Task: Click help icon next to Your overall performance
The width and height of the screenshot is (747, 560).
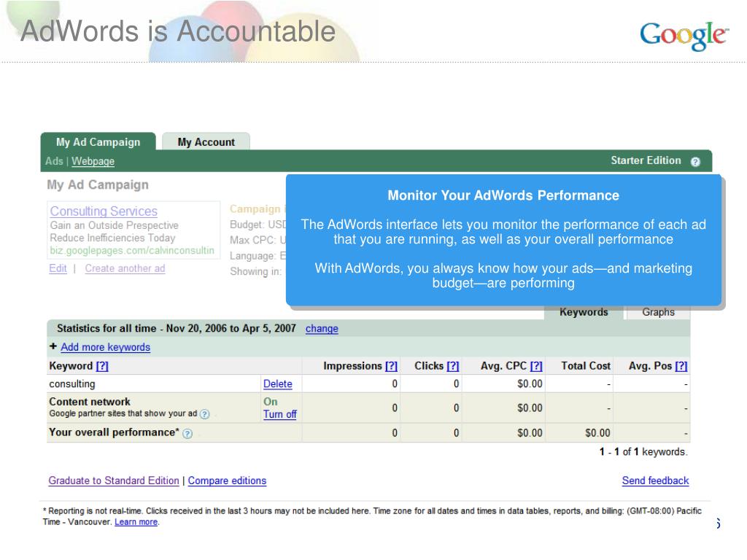Action: (x=187, y=433)
